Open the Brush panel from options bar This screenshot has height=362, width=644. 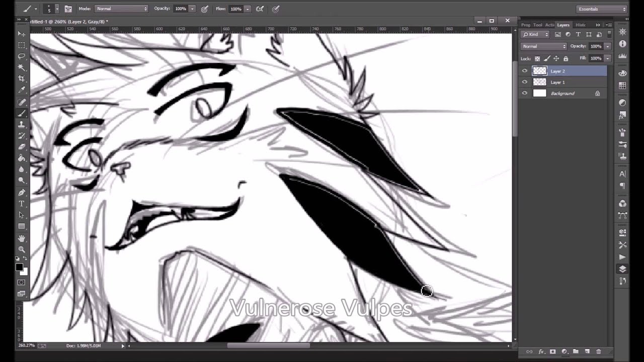coord(68,9)
